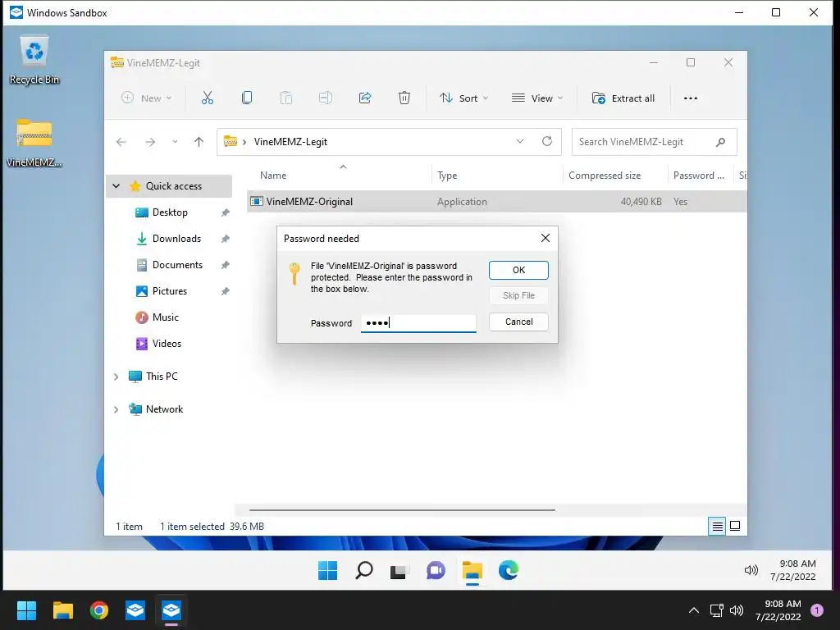Open sandbox taskbar Search icon
Image resolution: width=840 pixels, height=630 pixels.
[x=363, y=571]
